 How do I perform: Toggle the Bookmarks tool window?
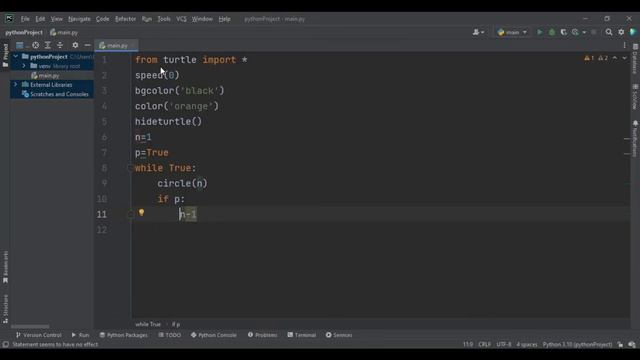5,267
